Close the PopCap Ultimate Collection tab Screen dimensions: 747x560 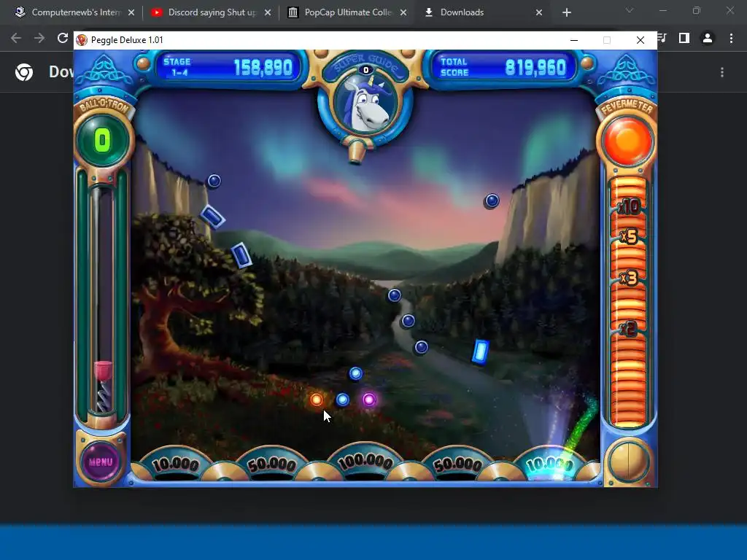[x=403, y=12]
